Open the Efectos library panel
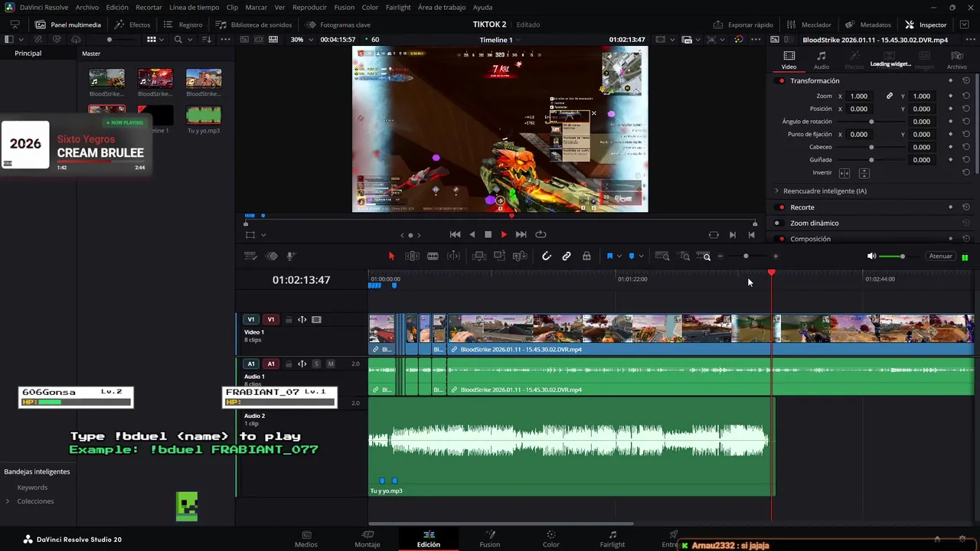980x551 pixels. tap(133, 24)
